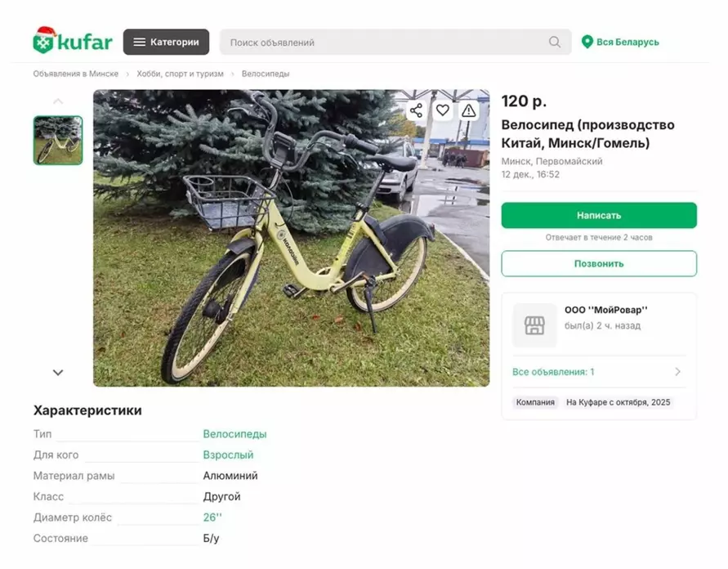This screenshot has height=569, width=728.
Task: Share this bicycle listing
Action: click(x=417, y=110)
